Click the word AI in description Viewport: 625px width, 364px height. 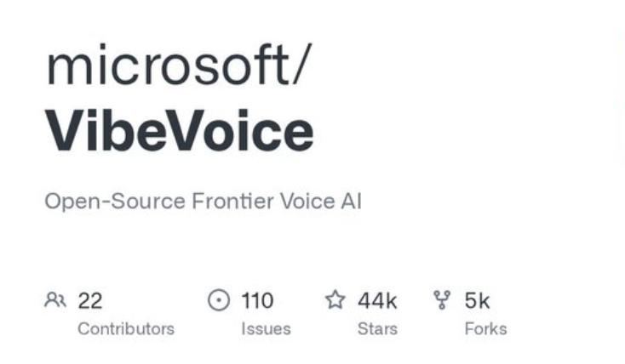click(x=351, y=202)
